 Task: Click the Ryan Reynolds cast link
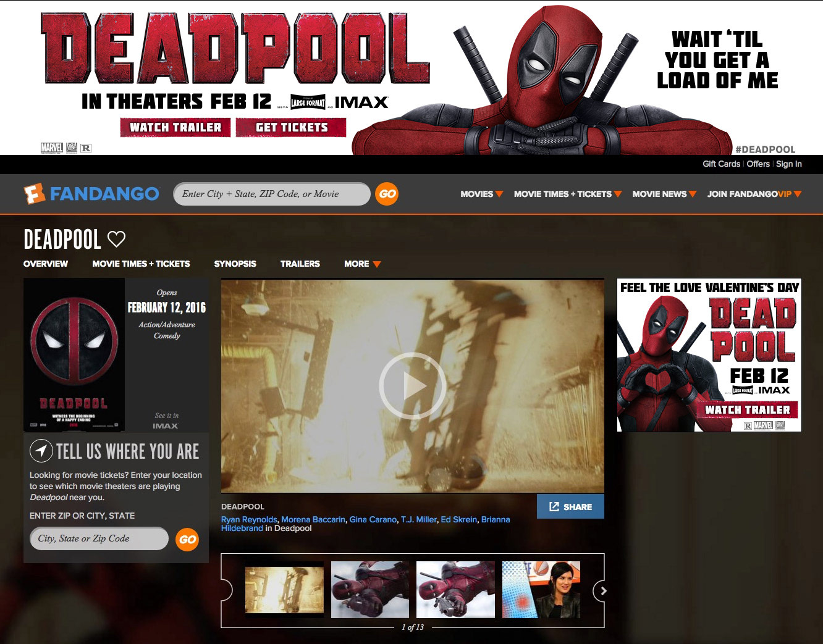click(x=249, y=519)
